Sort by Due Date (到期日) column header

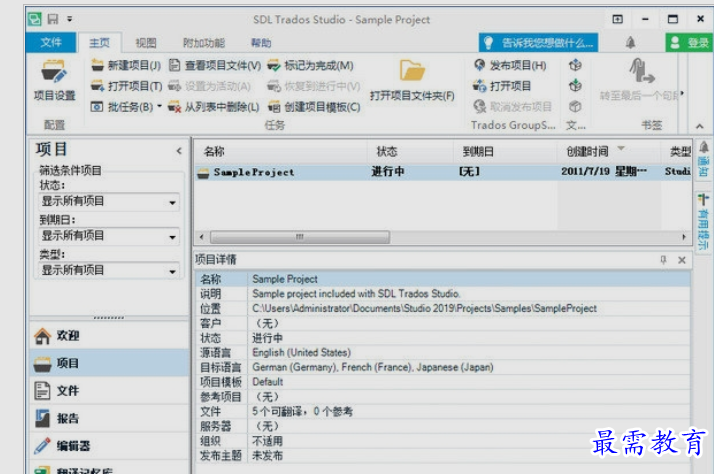(505, 152)
